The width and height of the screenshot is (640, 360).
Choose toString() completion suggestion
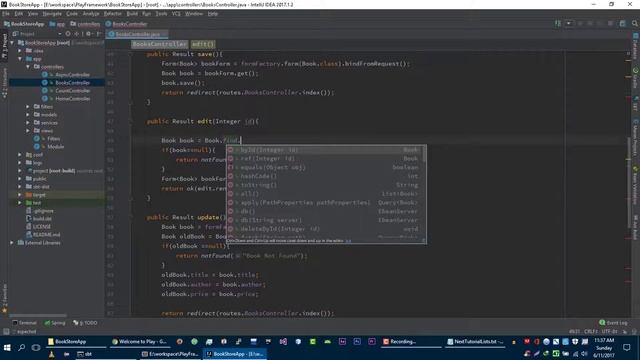click(x=323, y=185)
